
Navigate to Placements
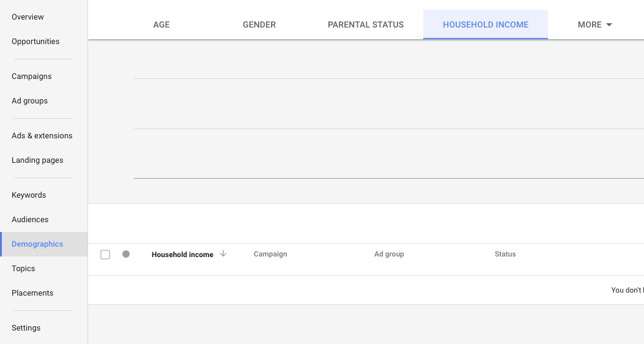(x=32, y=293)
